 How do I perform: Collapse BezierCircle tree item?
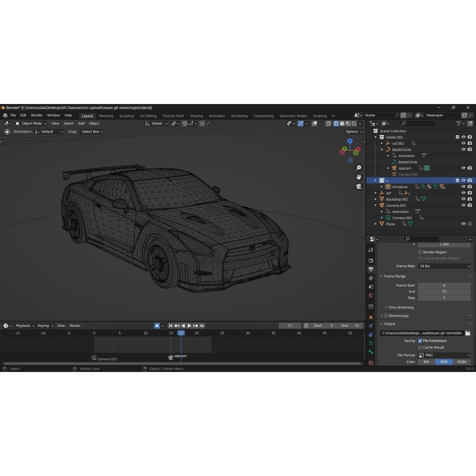(x=382, y=150)
